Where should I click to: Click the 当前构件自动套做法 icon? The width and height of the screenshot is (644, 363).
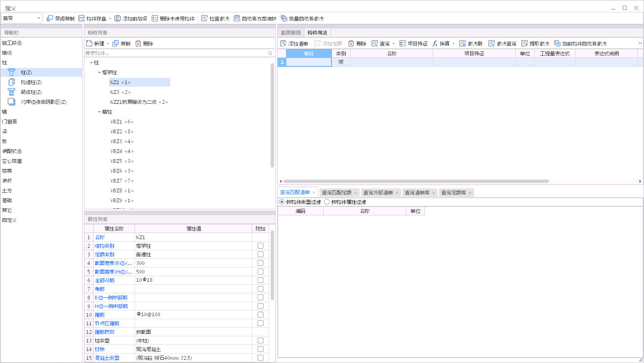tap(557, 43)
